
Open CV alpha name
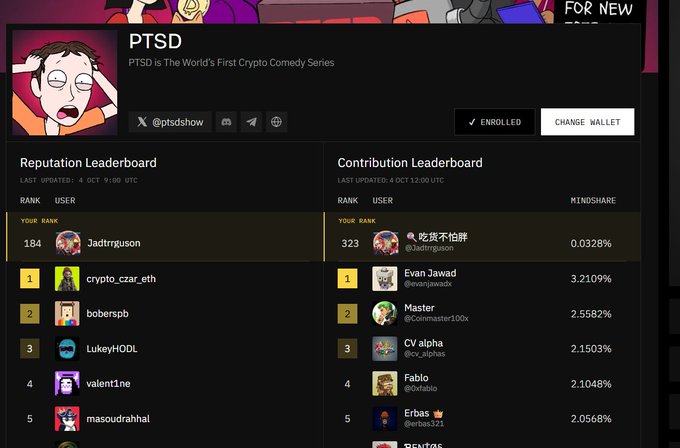424,343
